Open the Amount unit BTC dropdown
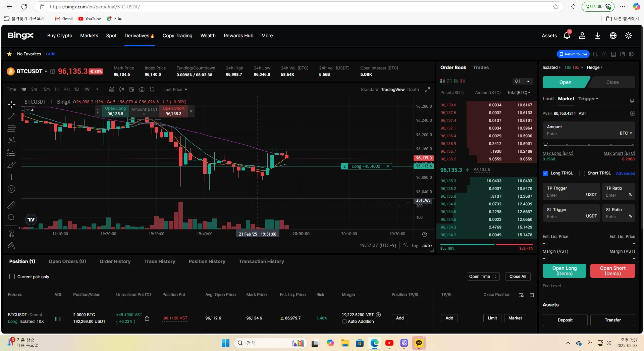 click(x=626, y=133)
